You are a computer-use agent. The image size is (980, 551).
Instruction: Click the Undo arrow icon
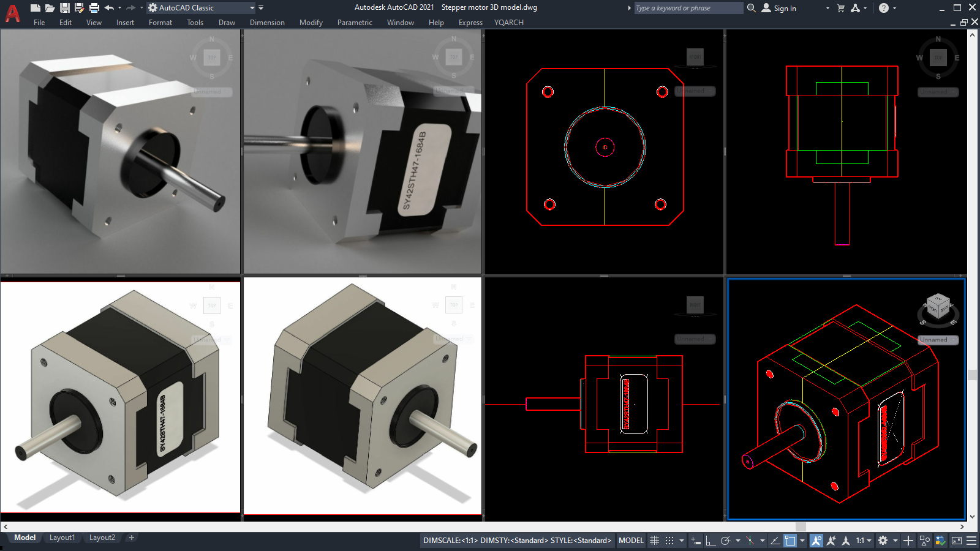tap(108, 8)
